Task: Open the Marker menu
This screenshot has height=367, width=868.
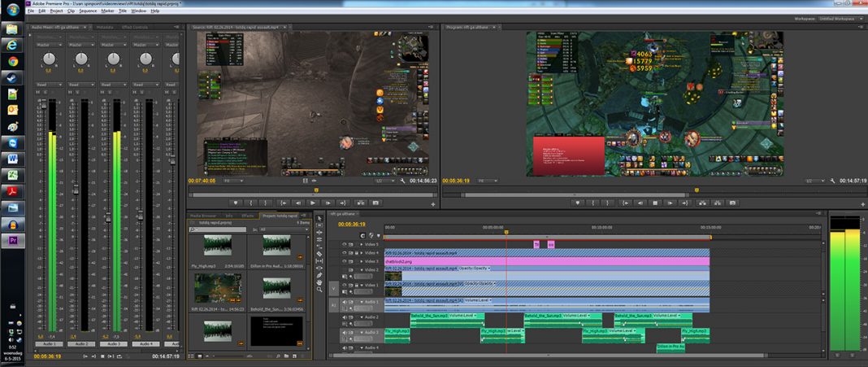Action: tap(108, 11)
